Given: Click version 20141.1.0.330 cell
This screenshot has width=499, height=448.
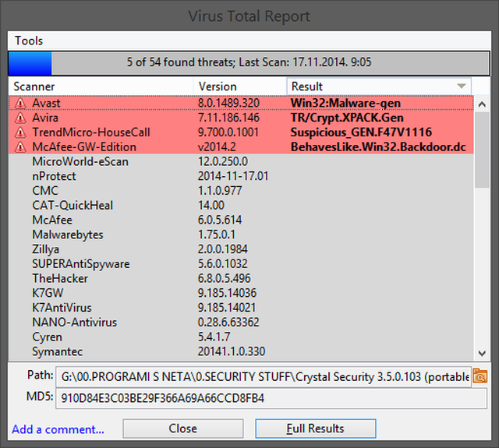Looking at the screenshot, I should click(232, 352).
